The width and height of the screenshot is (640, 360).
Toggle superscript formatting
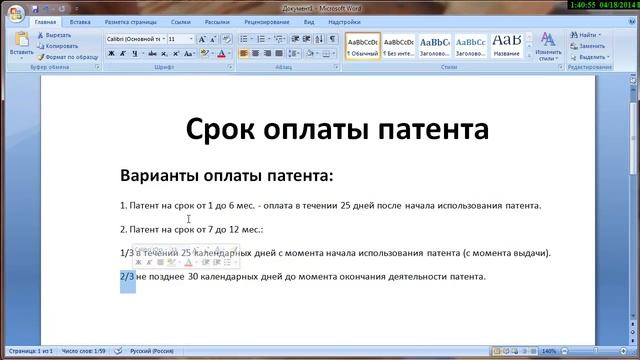176,53
